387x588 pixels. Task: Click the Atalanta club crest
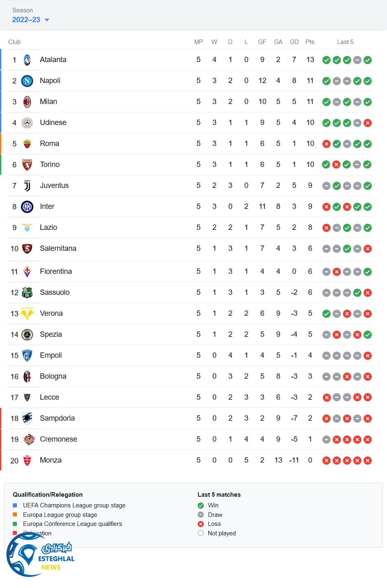pyautogui.click(x=27, y=60)
